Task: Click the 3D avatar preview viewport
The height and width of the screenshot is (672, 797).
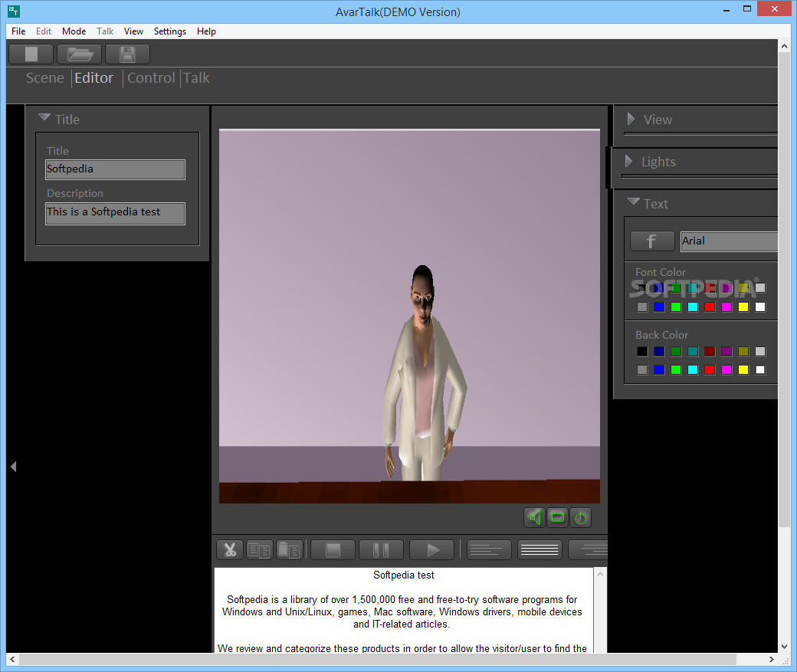Action: tap(409, 316)
